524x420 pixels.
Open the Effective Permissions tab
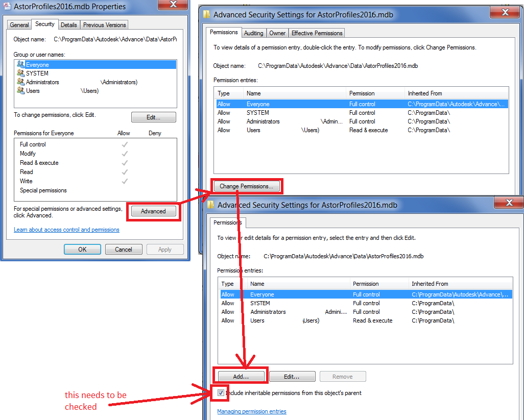point(317,33)
